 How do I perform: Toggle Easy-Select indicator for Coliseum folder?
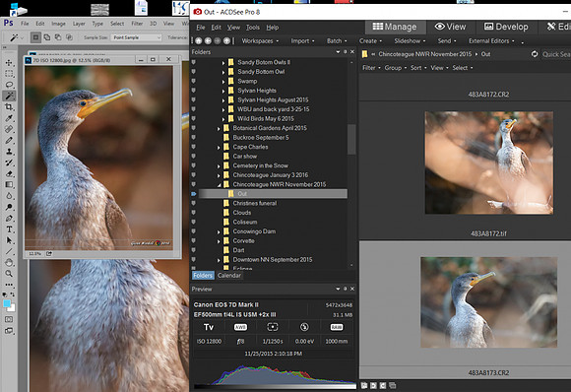pos(194,222)
